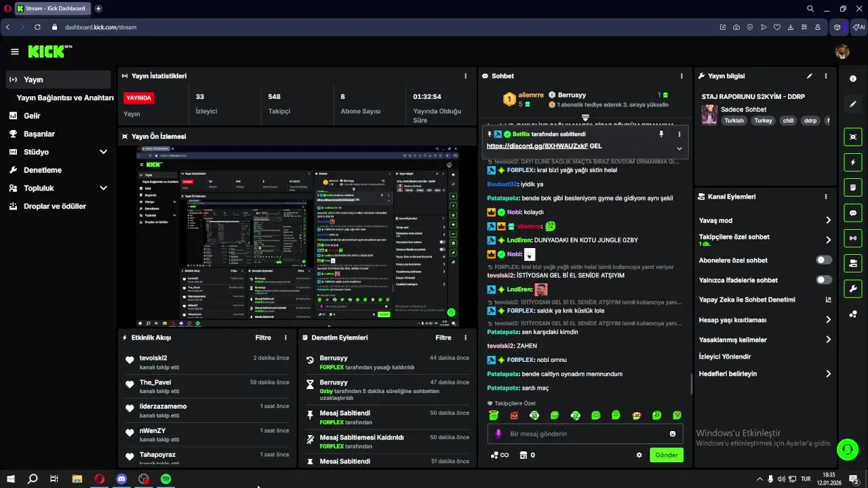Click Opera snapshot camera icon
868x488 pixels.
(x=736, y=27)
